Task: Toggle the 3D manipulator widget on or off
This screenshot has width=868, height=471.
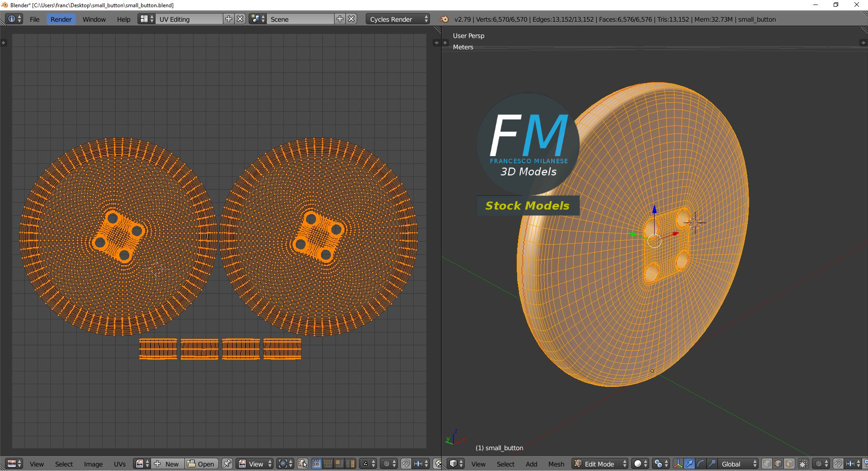Action: (x=678, y=464)
